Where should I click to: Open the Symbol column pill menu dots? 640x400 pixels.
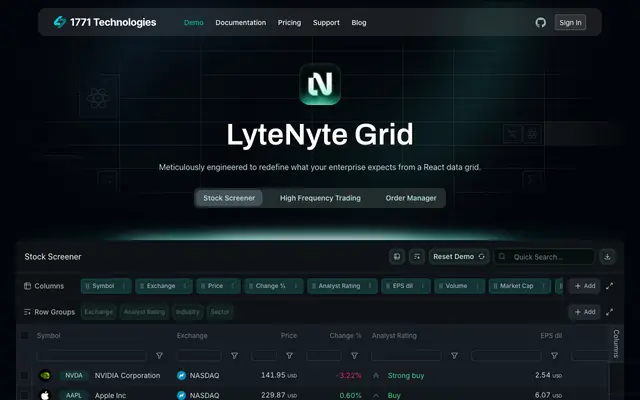[124, 286]
